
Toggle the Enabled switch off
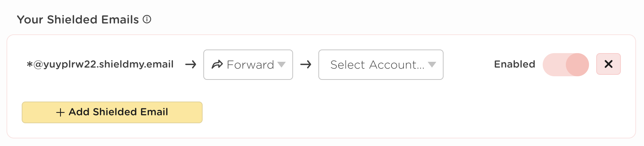(x=565, y=65)
